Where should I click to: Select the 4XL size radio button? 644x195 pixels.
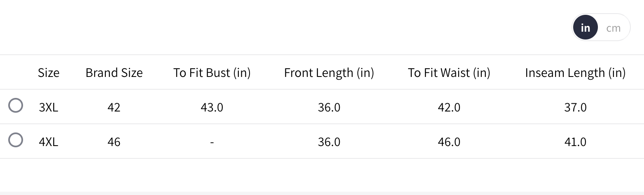(x=16, y=140)
